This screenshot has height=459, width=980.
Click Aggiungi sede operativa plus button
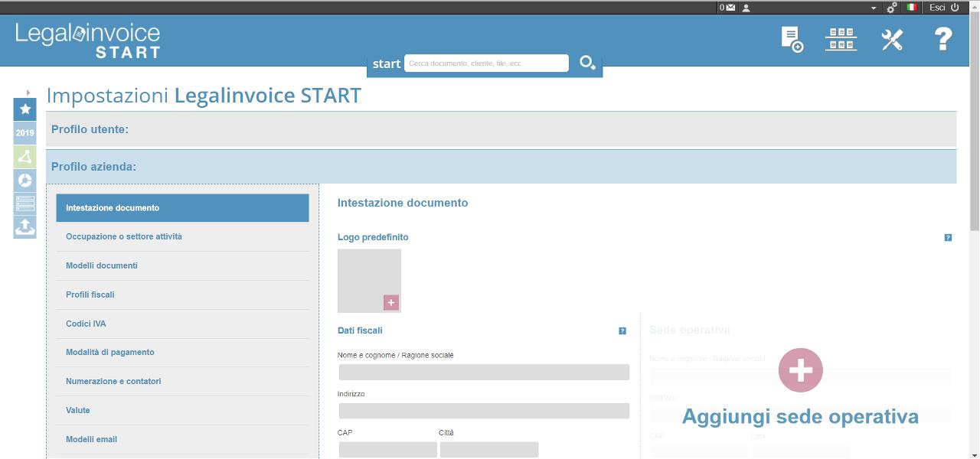click(x=800, y=370)
